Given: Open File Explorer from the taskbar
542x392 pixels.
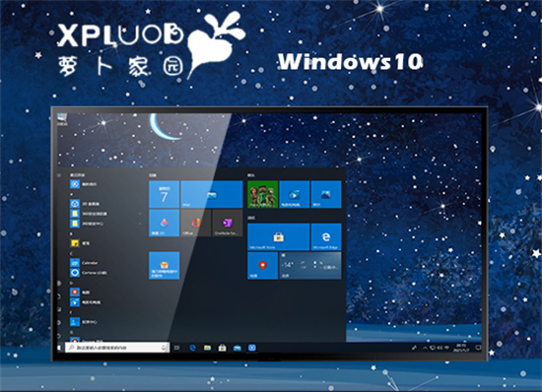Looking at the screenshot, I should click(207, 348).
